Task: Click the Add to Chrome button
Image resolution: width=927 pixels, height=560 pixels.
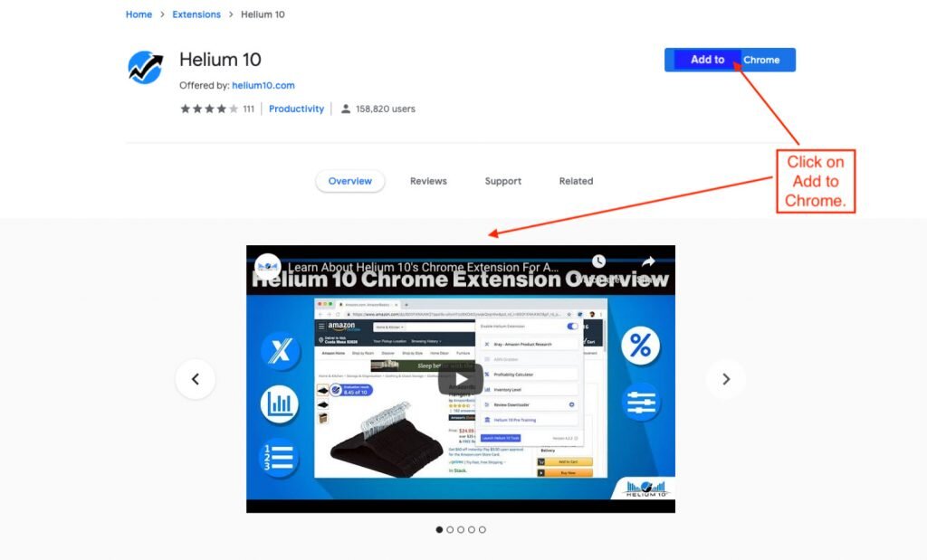Action: [x=731, y=60]
